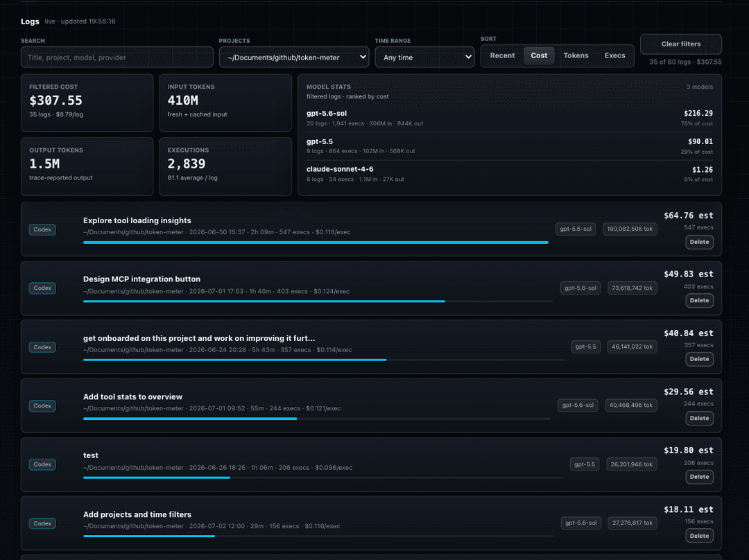The width and height of the screenshot is (749, 560).
Task: Click the cost bar of the test log
Action: tap(323, 478)
